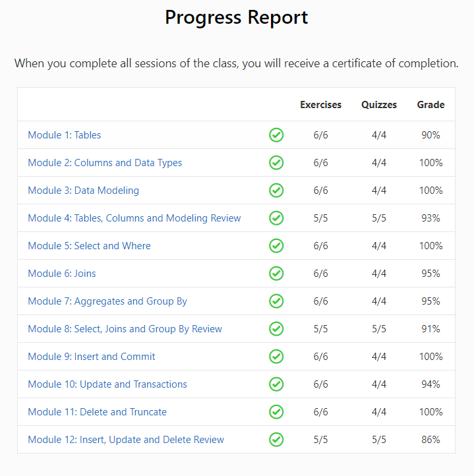Screen dimensions: 474x476
Task: Click the completion checkmark for Module 2
Action: click(x=276, y=163)
